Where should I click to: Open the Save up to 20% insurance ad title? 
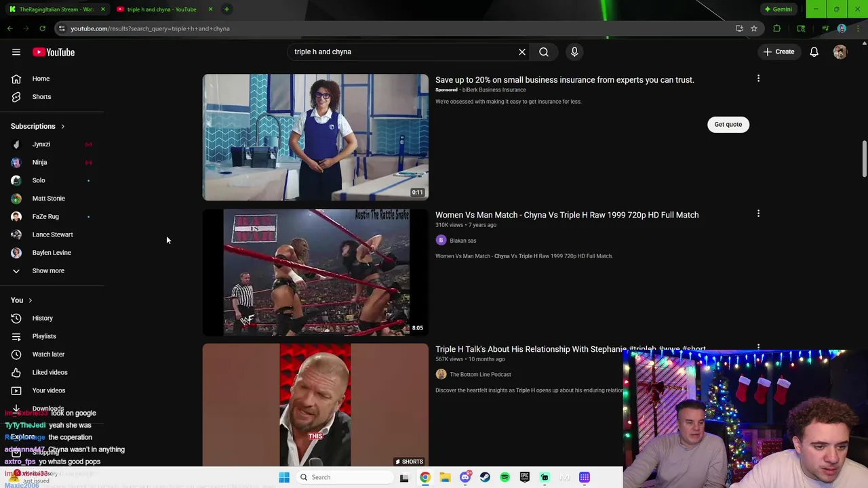[x=565, y=80]
